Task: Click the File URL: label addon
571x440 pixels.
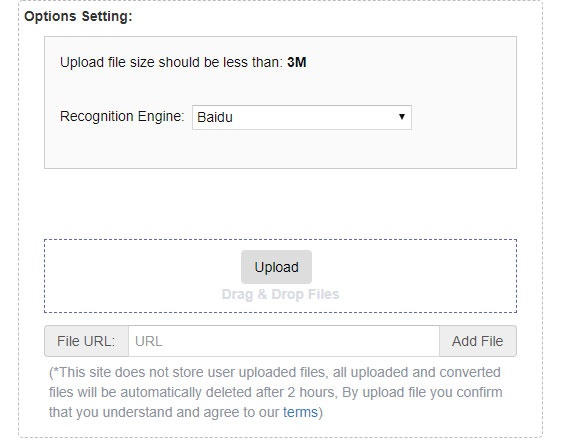Action: point(86,341)
